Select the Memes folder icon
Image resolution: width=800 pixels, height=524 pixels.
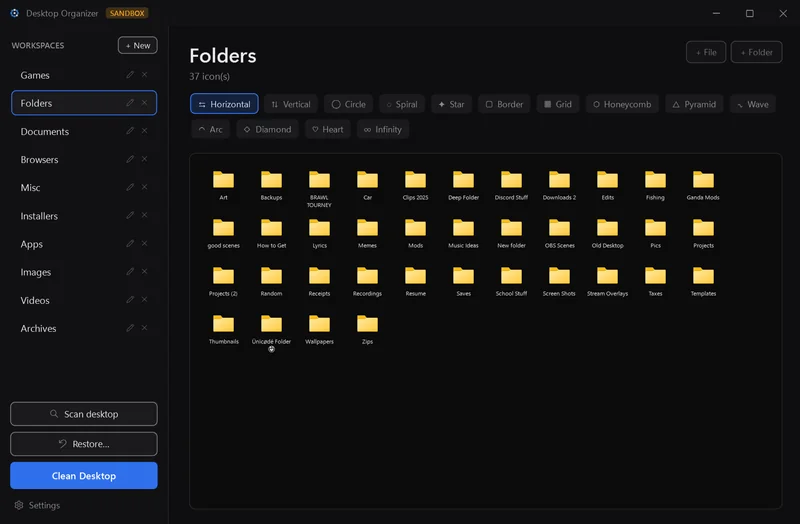click(x=367, y=228)
